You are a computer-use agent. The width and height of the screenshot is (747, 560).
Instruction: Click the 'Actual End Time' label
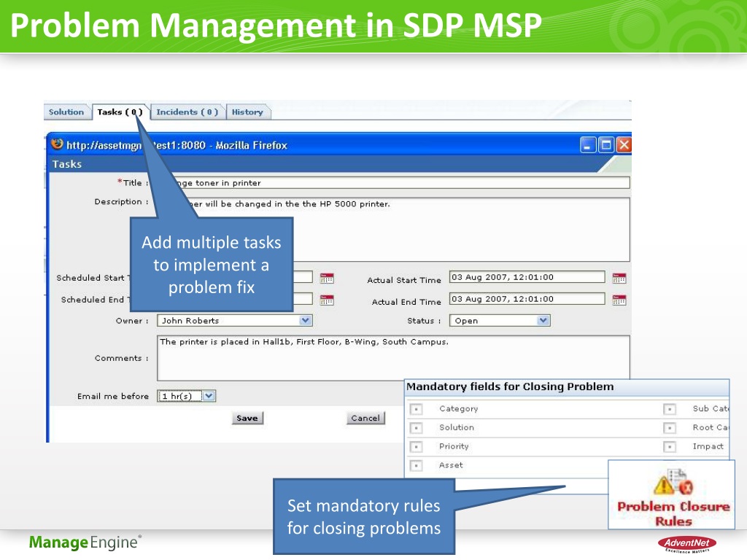[406, 302]
